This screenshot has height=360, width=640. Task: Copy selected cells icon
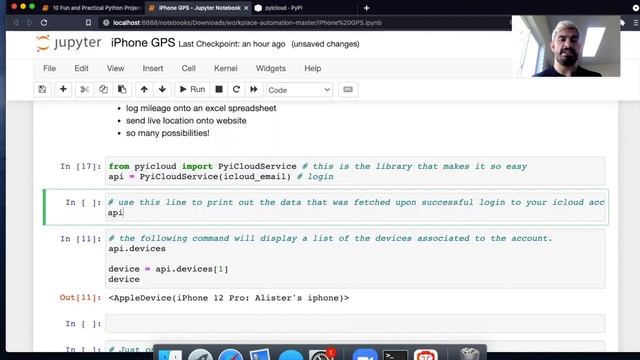(103, 89)
